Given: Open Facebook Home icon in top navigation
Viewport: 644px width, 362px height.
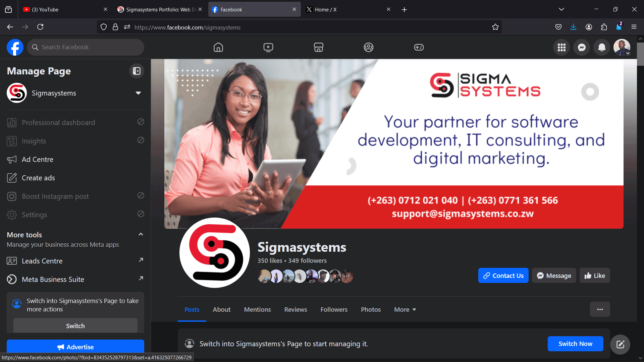Looking at the screenshot, I should (x=218, y=47).
